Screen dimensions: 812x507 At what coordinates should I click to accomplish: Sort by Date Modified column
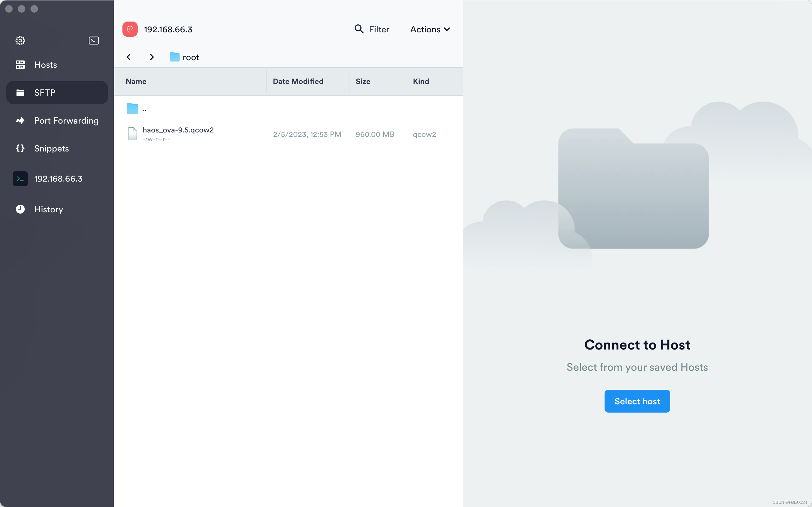(298, 81)
